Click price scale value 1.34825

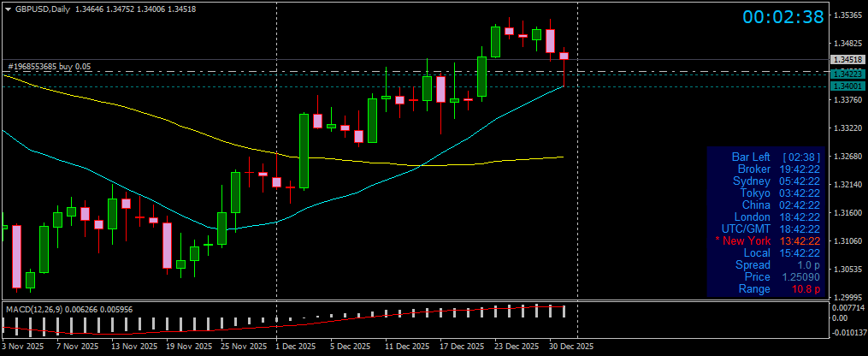848,43
